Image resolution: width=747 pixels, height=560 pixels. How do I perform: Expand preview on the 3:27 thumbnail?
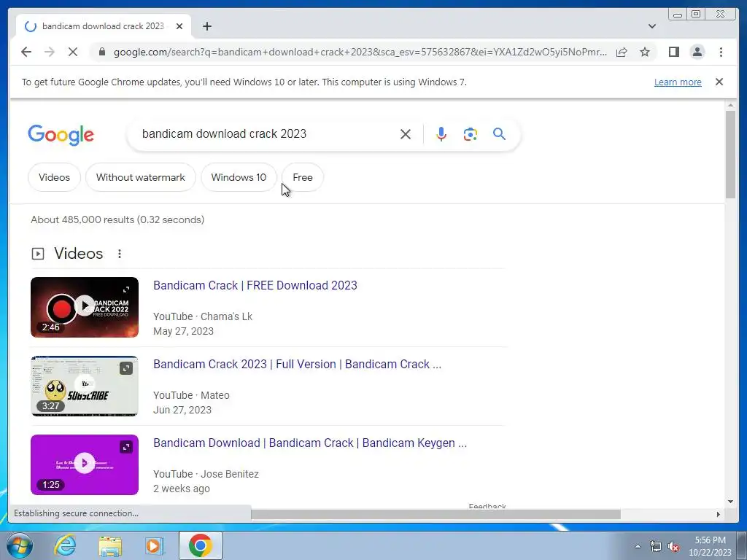(x=126, y=368)
